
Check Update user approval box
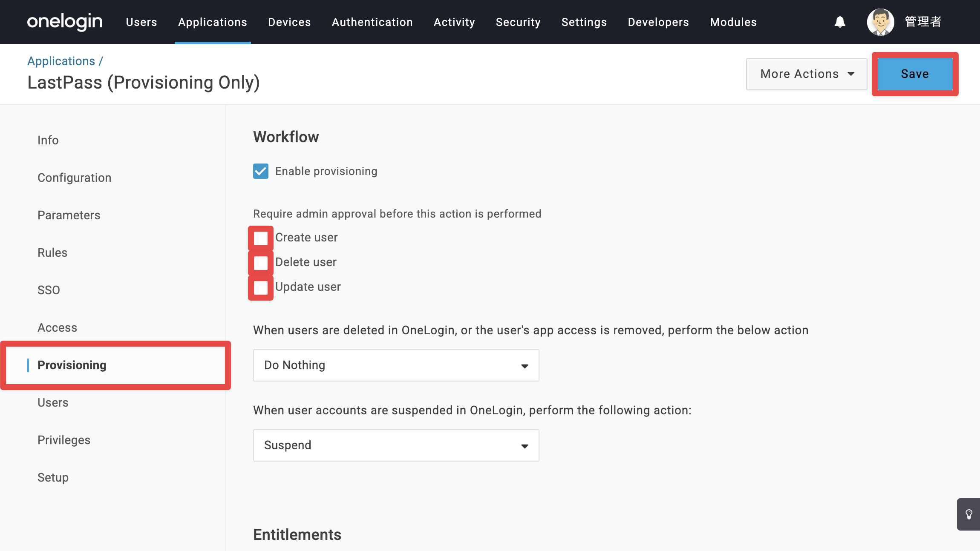pos(261,287)
